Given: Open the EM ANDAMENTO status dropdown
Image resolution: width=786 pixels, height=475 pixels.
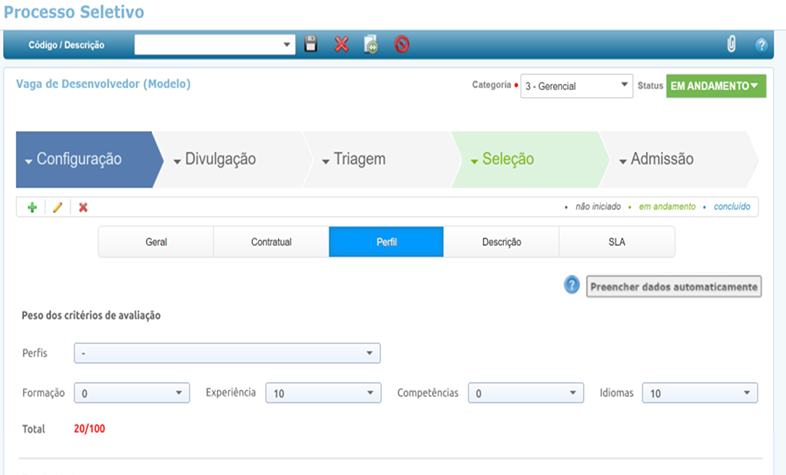Looking at the screenshot, I should coord(716,86).
